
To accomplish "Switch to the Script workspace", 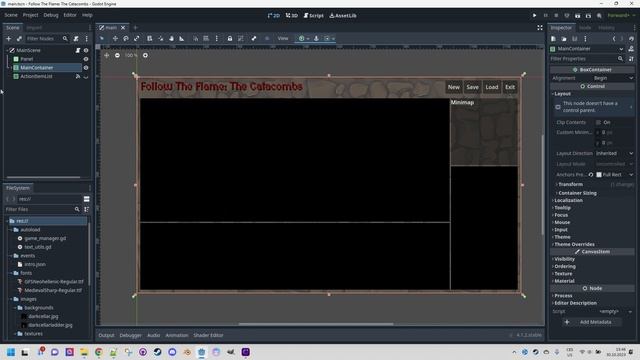I will click(313, 16).
